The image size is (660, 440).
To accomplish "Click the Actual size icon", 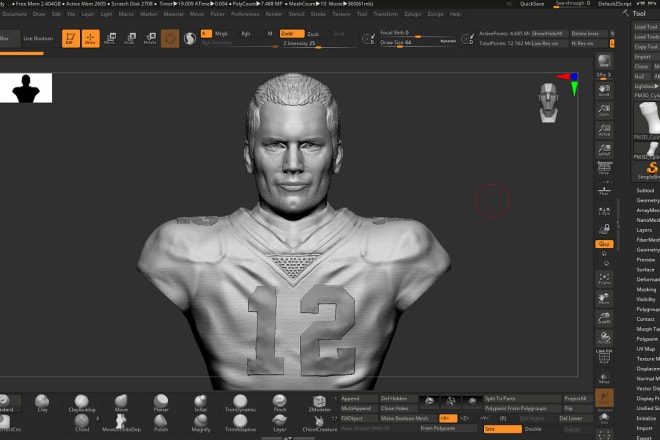I will (x=604, y=130).
